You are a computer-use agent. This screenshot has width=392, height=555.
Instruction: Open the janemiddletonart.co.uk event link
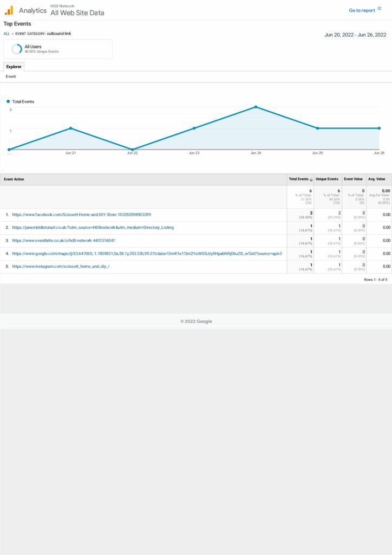click(x=93, y=228)
